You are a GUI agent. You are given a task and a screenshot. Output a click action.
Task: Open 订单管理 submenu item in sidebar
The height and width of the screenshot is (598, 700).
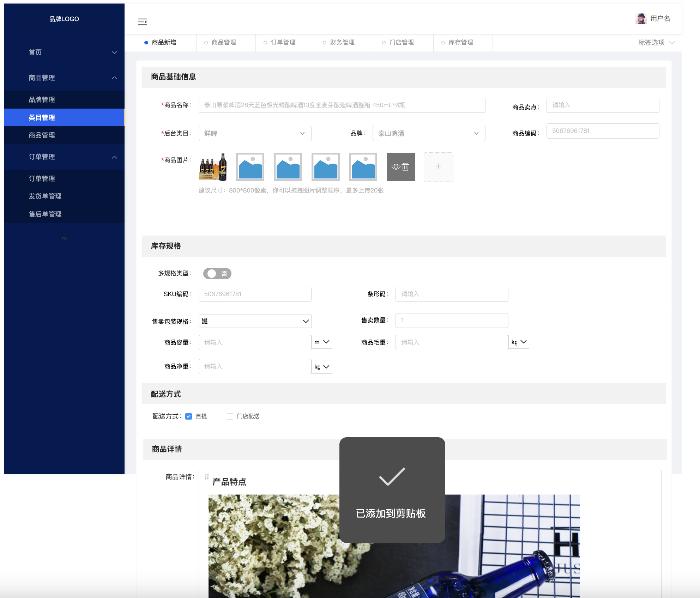coord(64,179)
